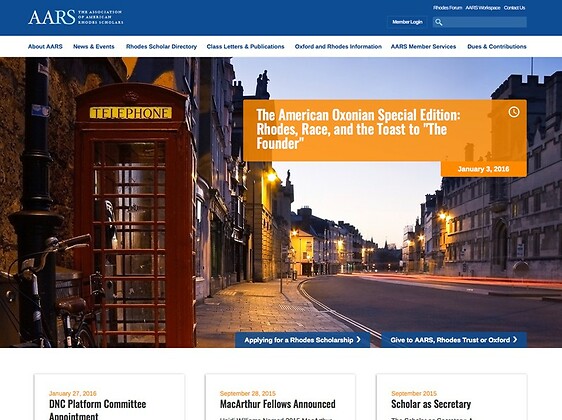Open the Rhodes Forum link
The width and height of the screenshot is (562, 420).
point(447,8)
